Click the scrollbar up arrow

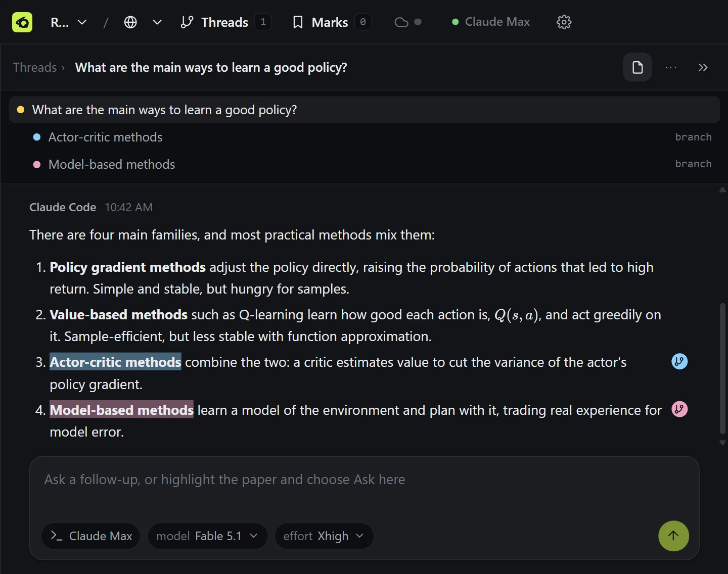[x=722, y=190]
